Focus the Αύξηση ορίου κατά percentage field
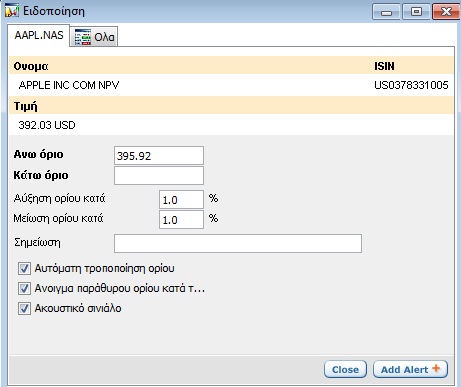461x387 pixels. pos(181,200)
